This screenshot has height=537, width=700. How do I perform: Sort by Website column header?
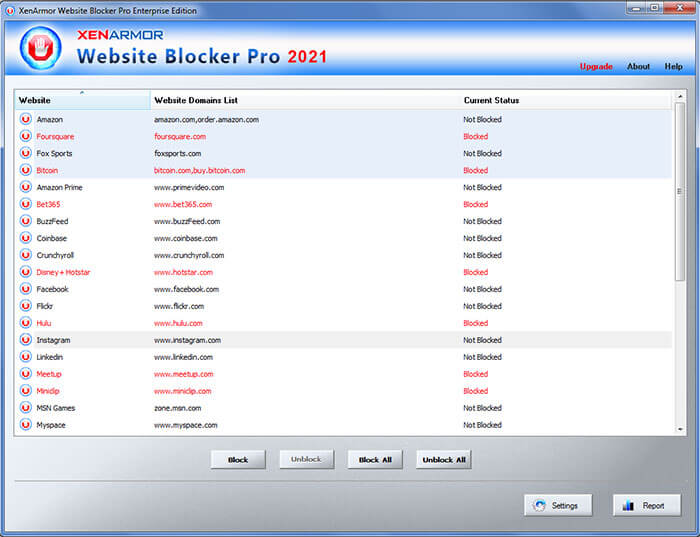click(x=83, y=100)
